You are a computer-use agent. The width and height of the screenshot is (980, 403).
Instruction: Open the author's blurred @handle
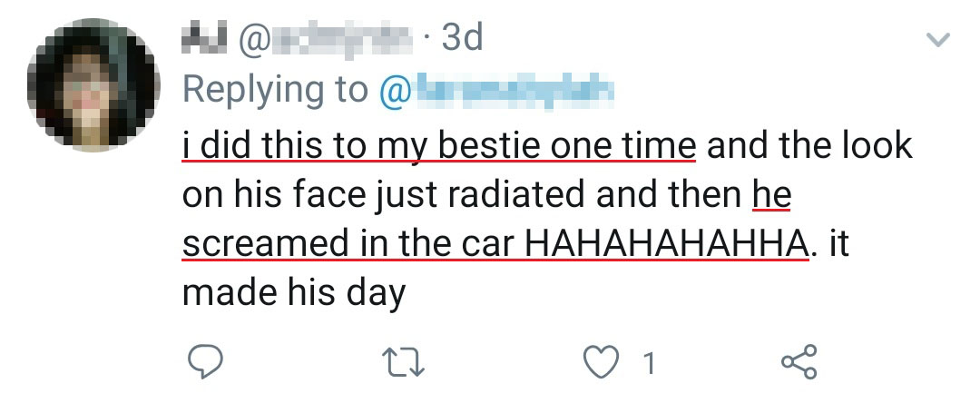[327, 39]
